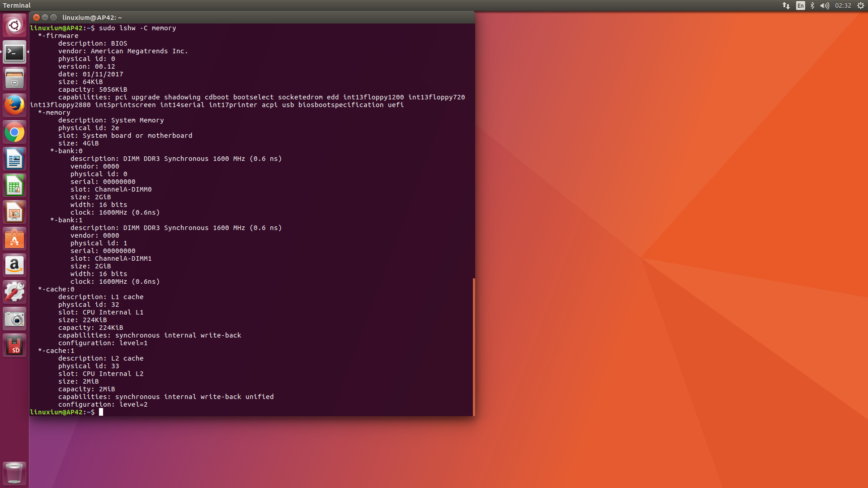Click 'slot: System board or motherboard' line
The height and width of the screenshot is (488, 868).
tap(125, 136)
